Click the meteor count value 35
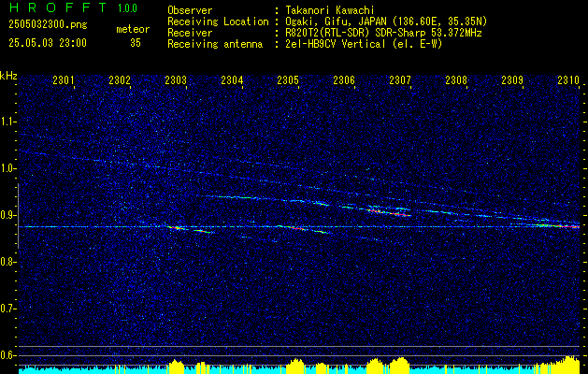Image resolution: width=588 pixels, height=374 pixels. tap(136, 43)
